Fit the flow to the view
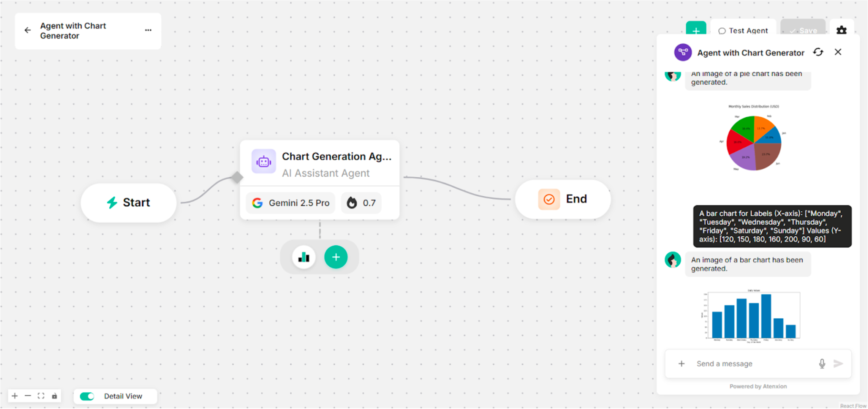Viewport: 868px width, 409px height. tap(41, 396)
